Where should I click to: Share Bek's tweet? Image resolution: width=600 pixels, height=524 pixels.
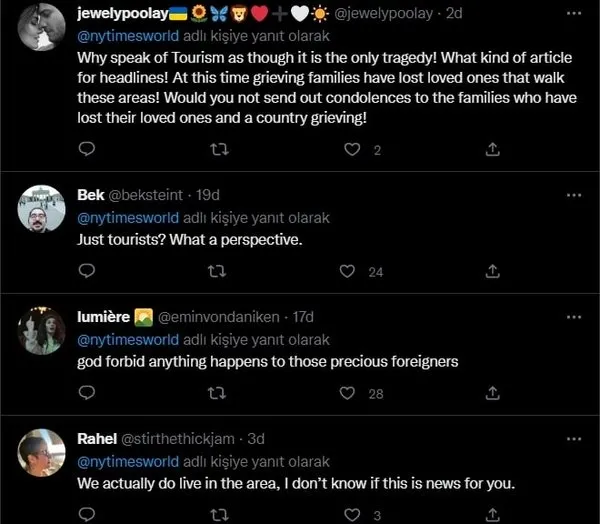[x=492, y=271]
